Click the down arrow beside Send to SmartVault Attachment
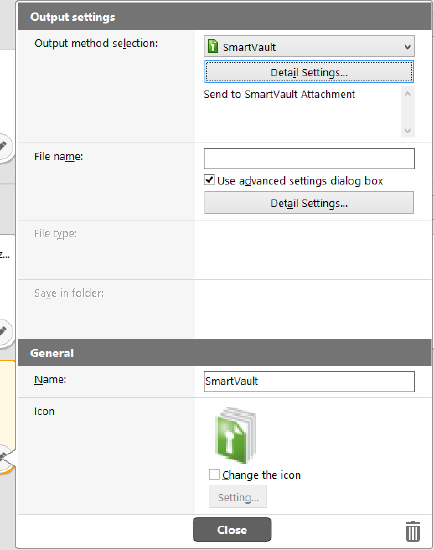 pyautogui.click(x=408, y=130)
